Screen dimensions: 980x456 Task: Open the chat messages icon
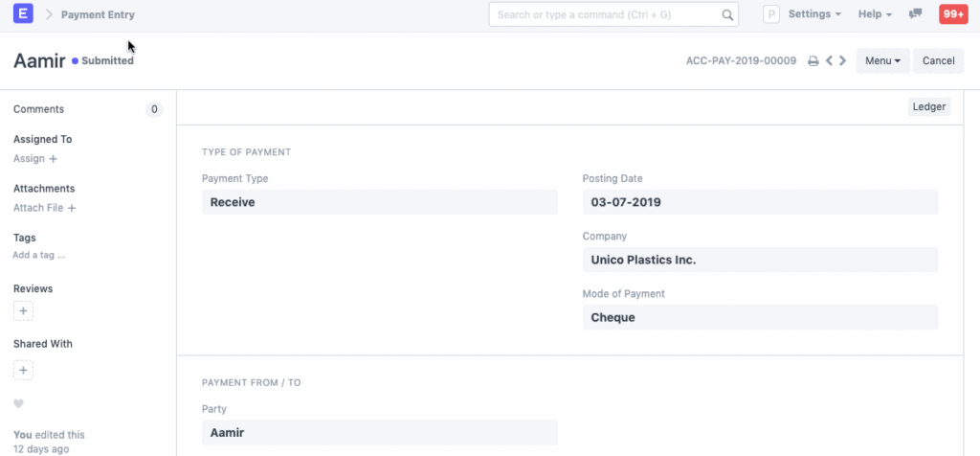(x=916, y=14)
